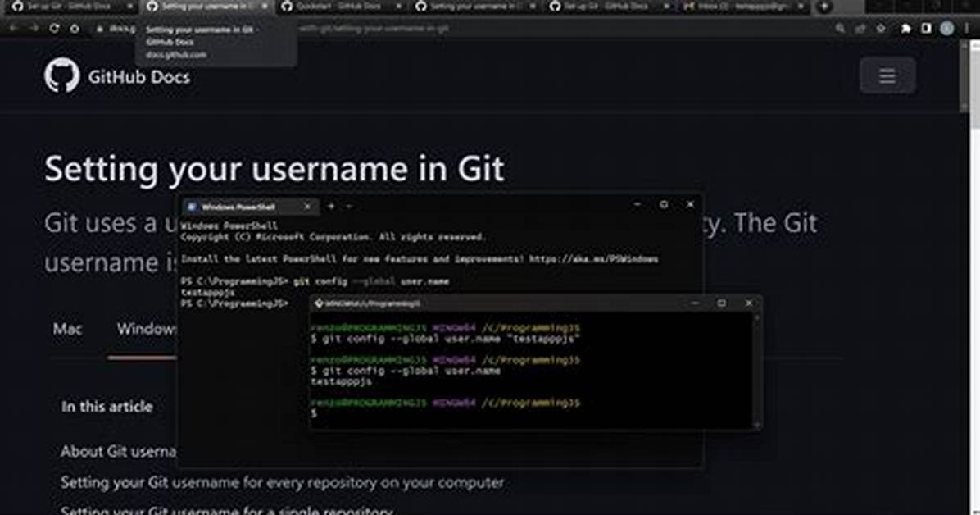This screenshot has height=515, width=980.
Task: Close the Windows PowerShell terminal tab
Action: pyautogui.click(x=307, y=207)
